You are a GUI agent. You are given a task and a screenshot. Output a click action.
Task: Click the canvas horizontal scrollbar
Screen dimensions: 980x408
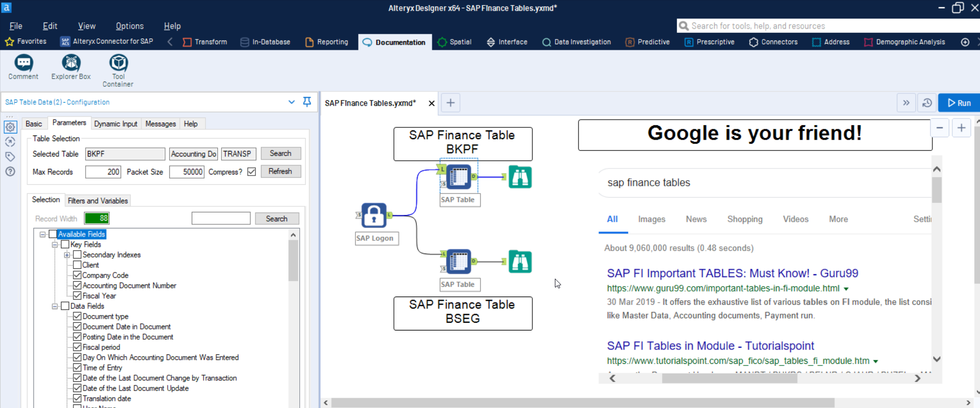coord(582,403)
